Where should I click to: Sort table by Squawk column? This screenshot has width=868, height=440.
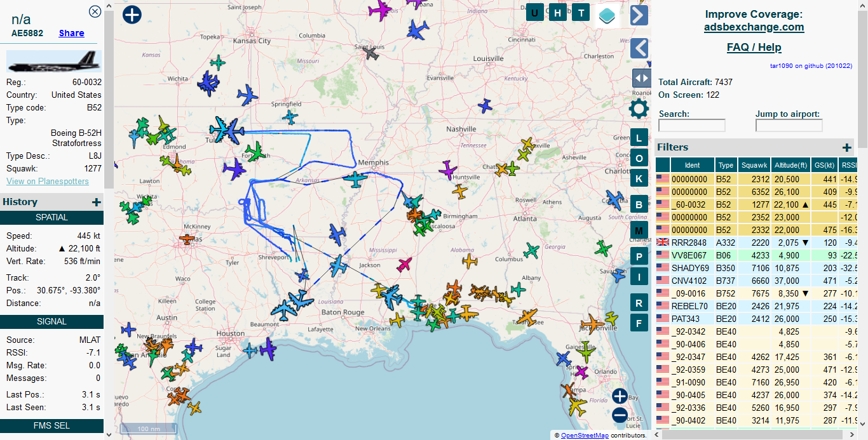tap(754, 165)
